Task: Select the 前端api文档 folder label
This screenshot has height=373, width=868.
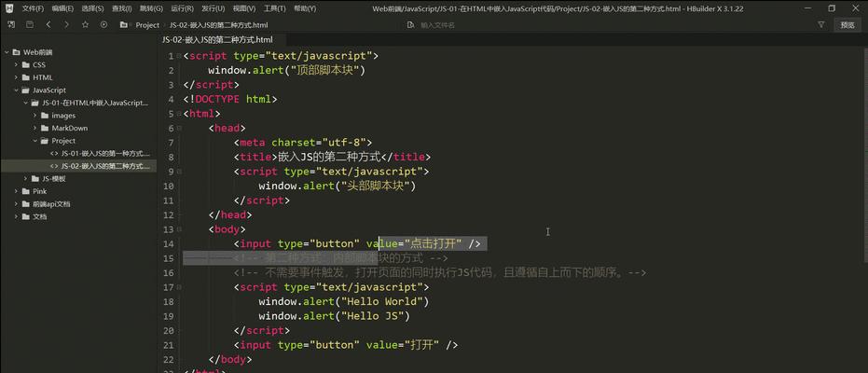Action: point(51,204)
